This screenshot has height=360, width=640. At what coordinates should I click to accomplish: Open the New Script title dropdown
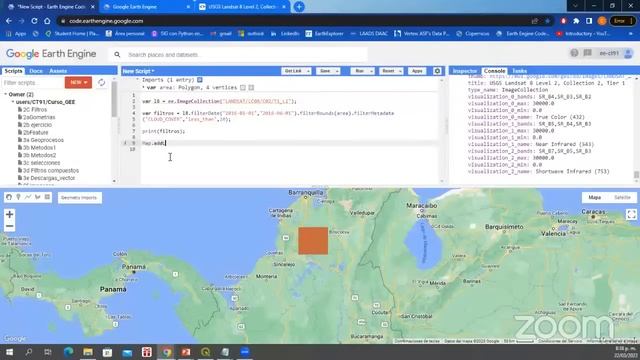[138, 71]
